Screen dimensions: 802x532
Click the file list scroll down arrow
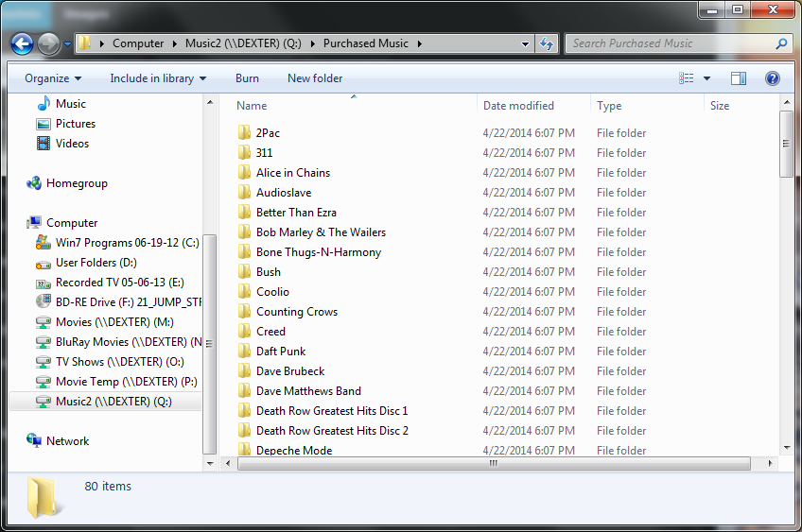(787, 448)
